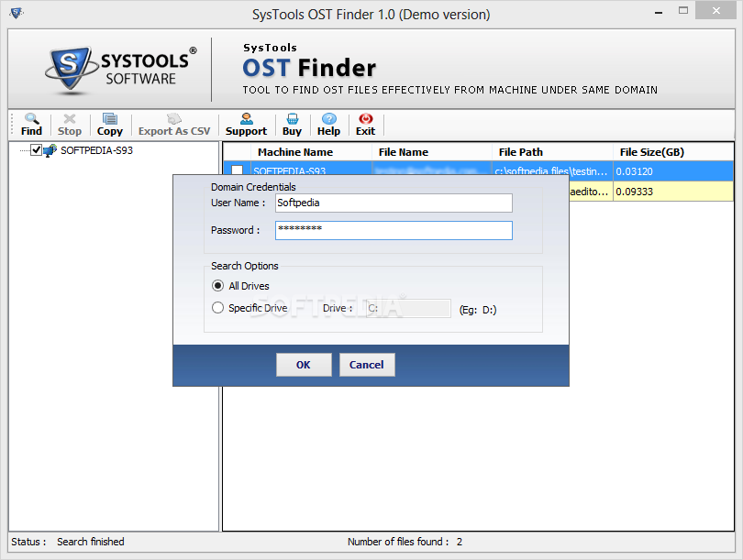Screen dimensions: 743x560
Task: Click the File Size(GB) column header
Action: (x=673, y=152)
